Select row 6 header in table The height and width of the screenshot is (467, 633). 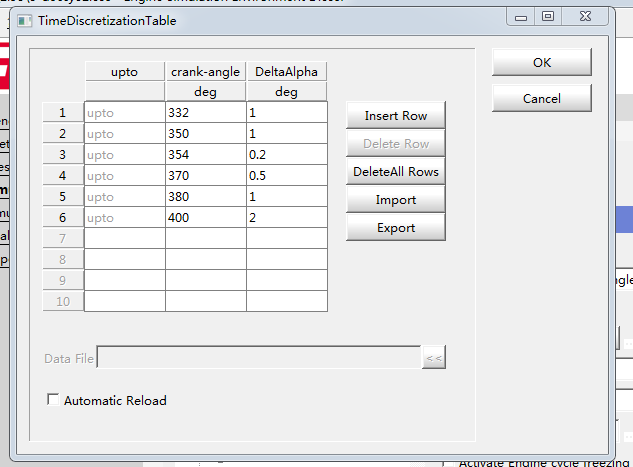tap(63, 218)
